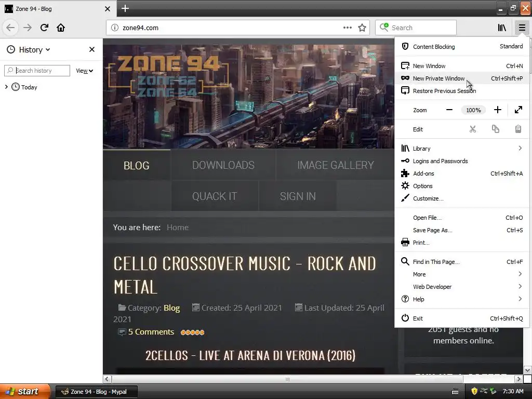Screen dimensions: 532x399
Task: Click the vertical scrollbar down arrow
Action: coord(527,370)
